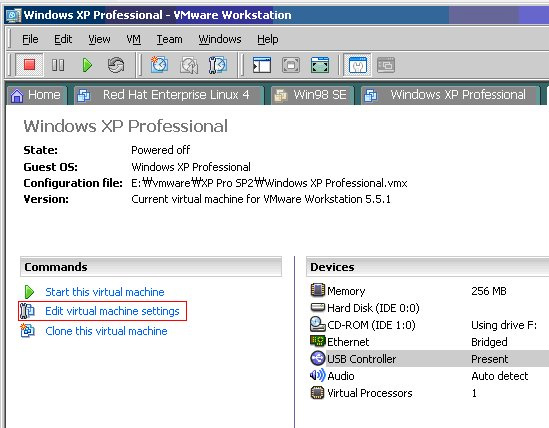Click the Using drive F: value
This screenshot has width=549, height=428.
tap(504, 325)
